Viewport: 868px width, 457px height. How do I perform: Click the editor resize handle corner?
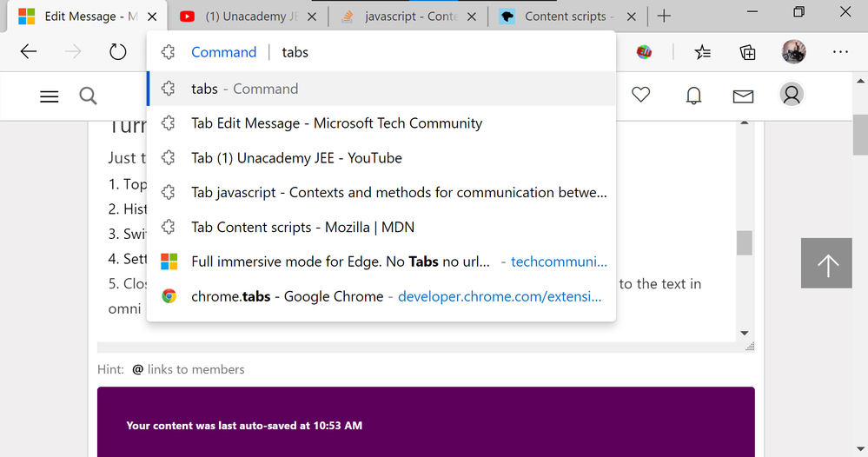point(750,347)
